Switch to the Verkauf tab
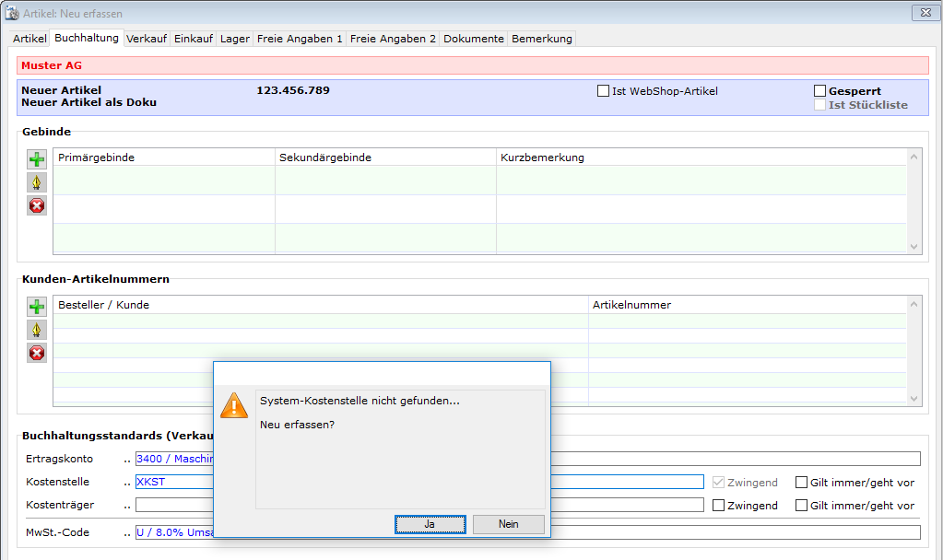Image resolution: width=943 pixels, height=560 pixels. (x=147, y=39)
